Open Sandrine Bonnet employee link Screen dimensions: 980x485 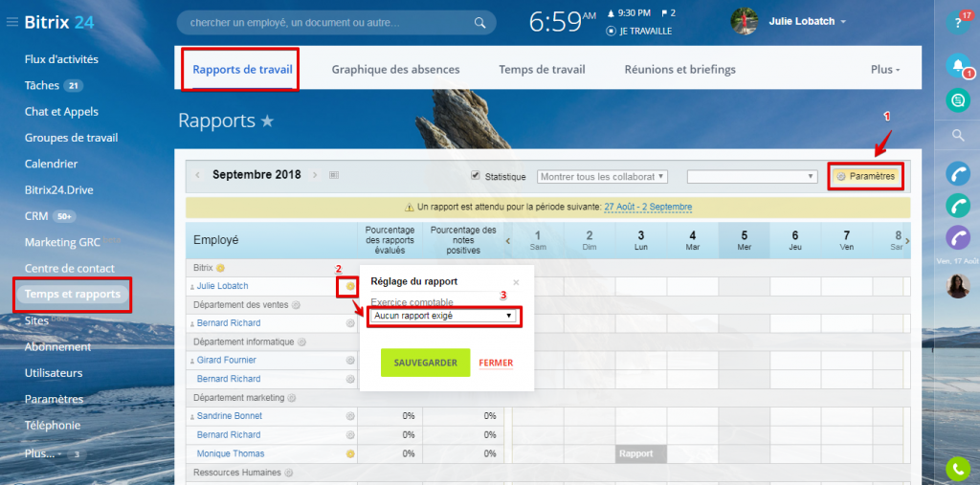click(230, 415)
